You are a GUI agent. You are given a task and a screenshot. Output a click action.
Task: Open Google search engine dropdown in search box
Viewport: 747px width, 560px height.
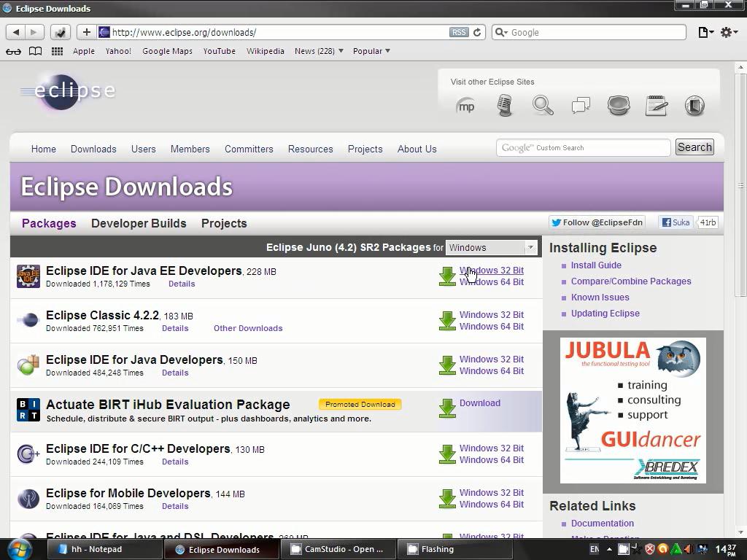(500, 32)
